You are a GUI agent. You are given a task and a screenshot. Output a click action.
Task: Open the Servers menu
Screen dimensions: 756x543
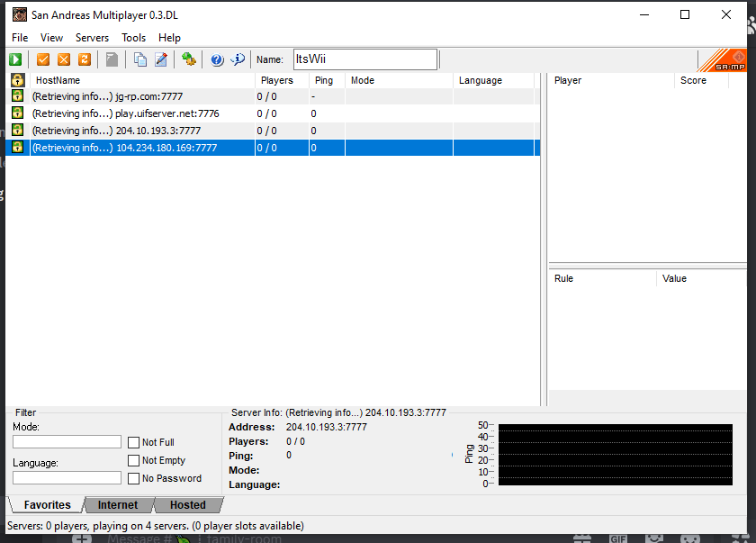(x=92, y=38)
